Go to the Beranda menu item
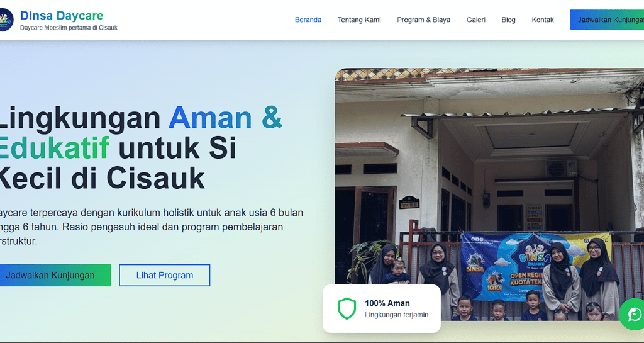 [308, 20]
